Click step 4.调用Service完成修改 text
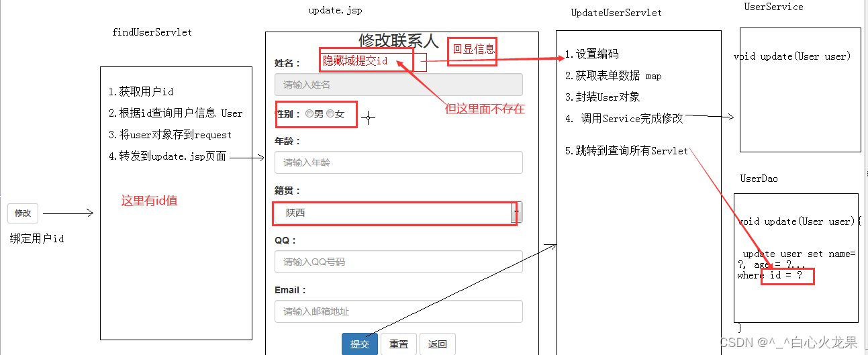 tap(624, 118)
